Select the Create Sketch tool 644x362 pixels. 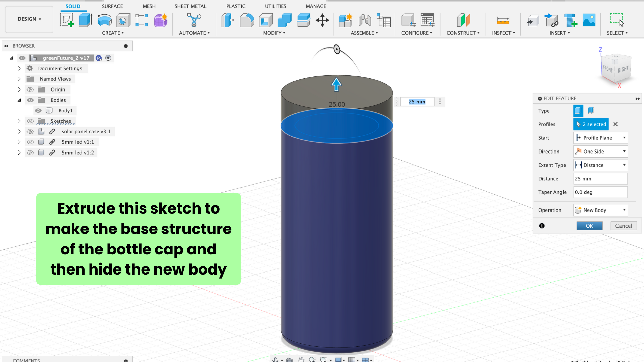click(x=67, y=20)
